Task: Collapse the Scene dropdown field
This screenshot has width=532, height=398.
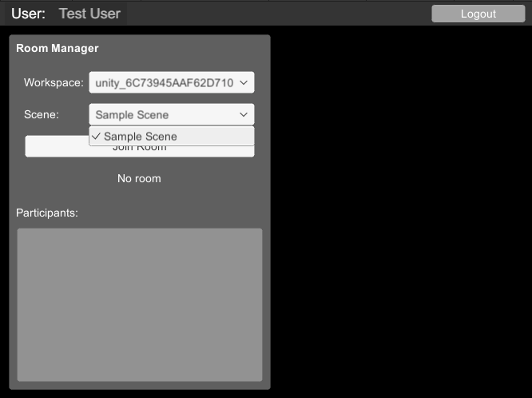Action: (171, 114)
